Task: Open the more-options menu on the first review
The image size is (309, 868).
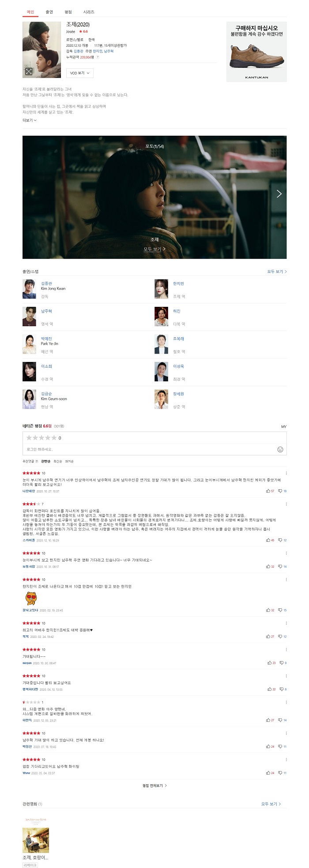Action: (x=286, y=473)
